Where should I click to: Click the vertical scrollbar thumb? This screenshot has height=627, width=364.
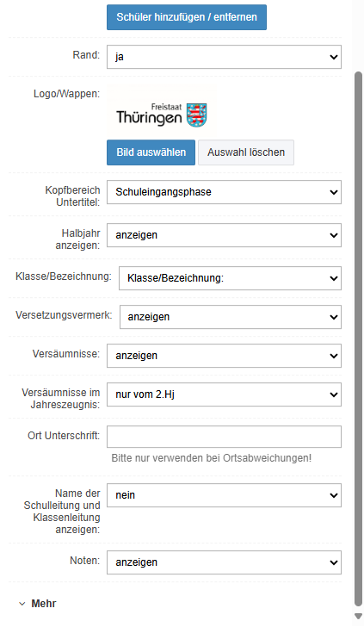(358, 340)
